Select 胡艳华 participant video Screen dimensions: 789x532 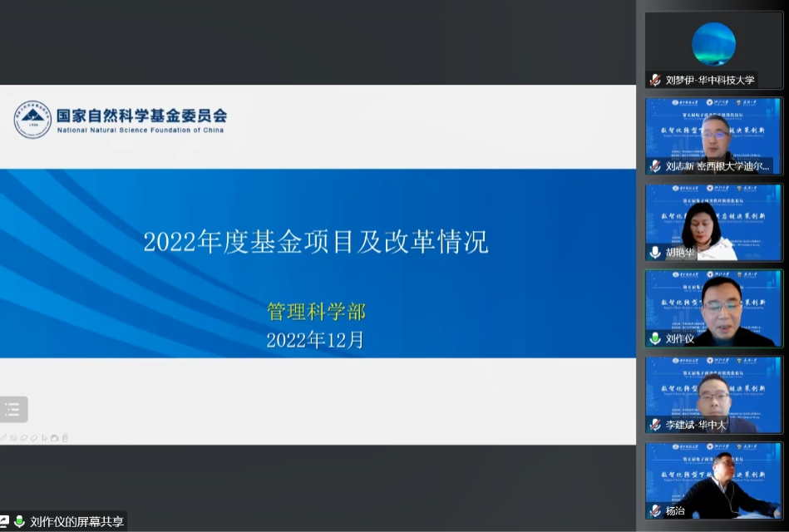[x=713, y=219]
